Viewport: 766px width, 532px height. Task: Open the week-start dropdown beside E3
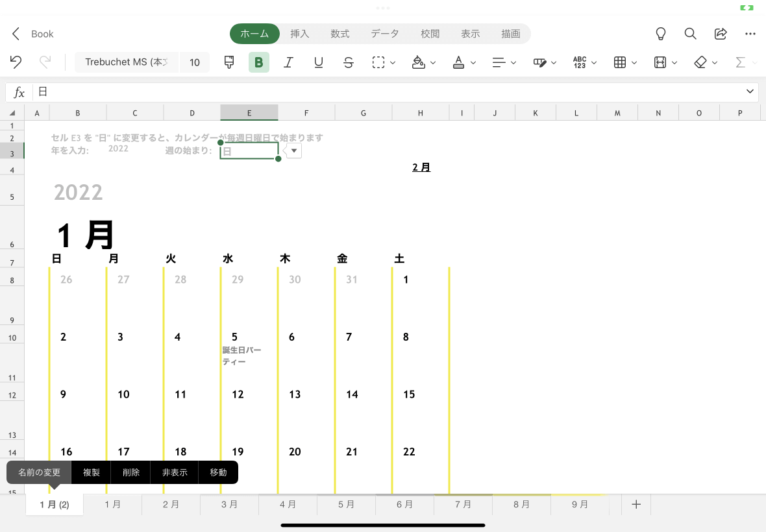[293, 151]
